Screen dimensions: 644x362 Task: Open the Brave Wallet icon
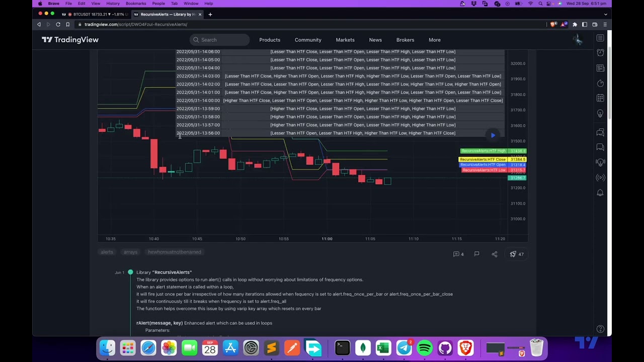click(x=595, y=24)
